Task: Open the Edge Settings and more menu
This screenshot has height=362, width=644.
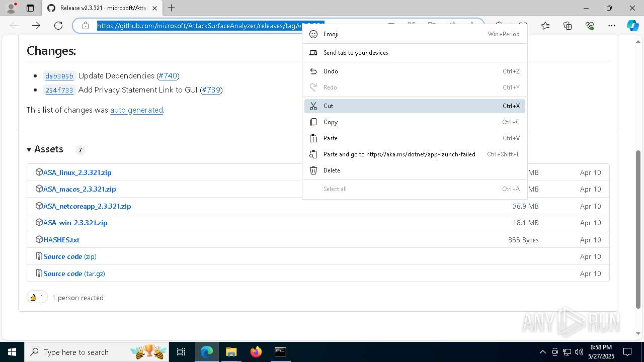Action: coord(612,26)
